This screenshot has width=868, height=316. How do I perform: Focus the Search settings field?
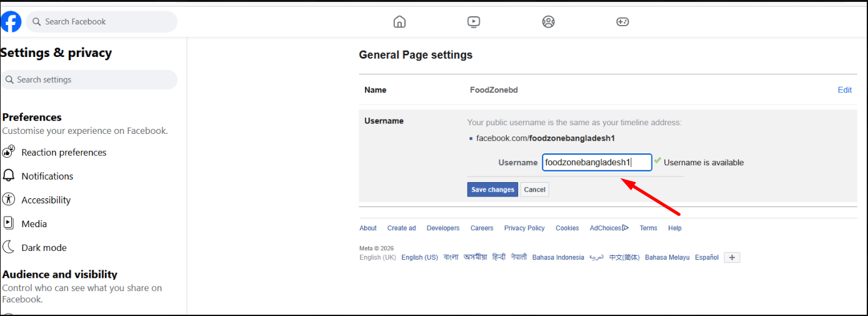click(89, 79)
